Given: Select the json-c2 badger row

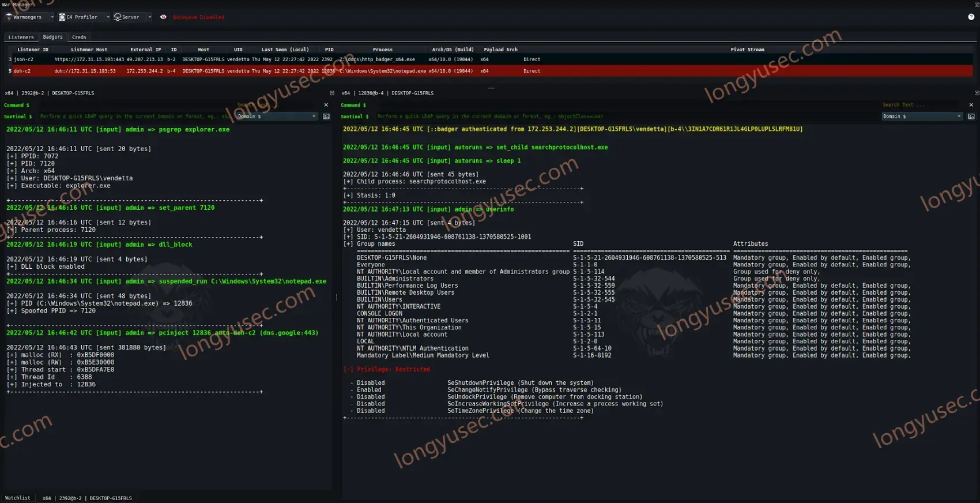Looking at the screenshot, I should tap(490, 59).
